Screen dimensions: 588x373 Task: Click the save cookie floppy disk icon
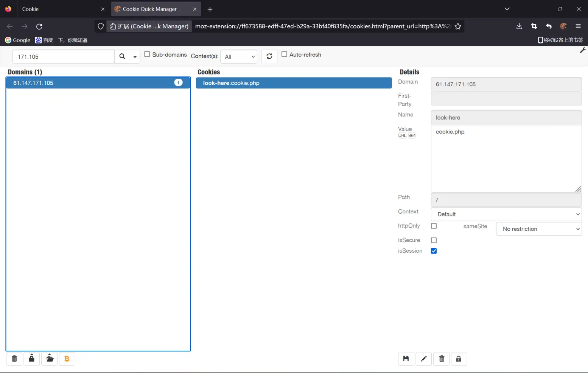tap(406, 359)
